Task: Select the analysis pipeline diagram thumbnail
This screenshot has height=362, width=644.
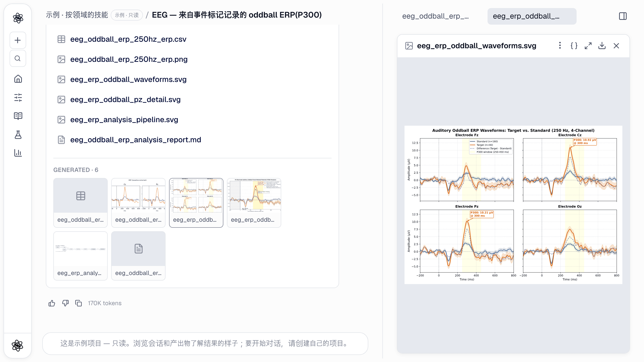Action: click(80, 256)
